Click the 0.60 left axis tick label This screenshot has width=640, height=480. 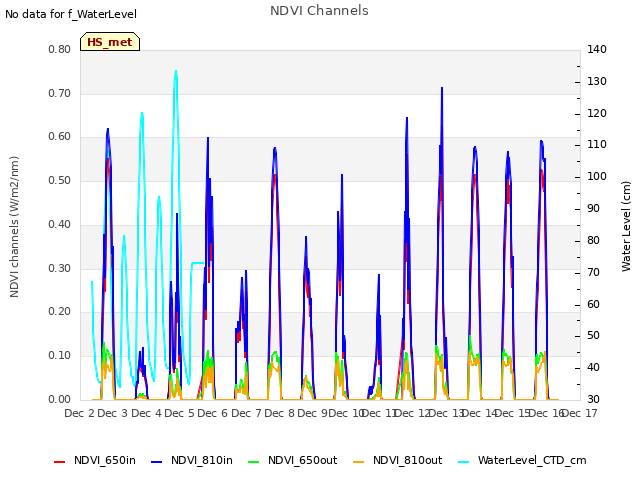click(x=60, y=137)
